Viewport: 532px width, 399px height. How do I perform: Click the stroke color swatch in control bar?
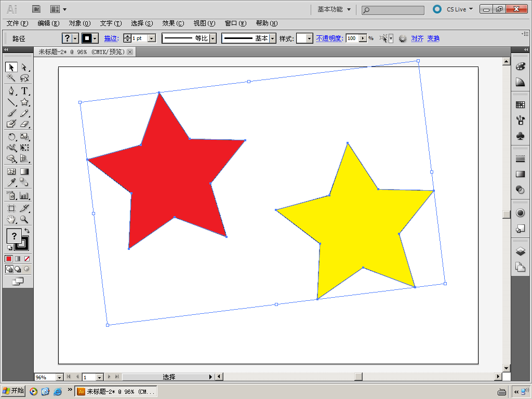(x=87, y=38)
